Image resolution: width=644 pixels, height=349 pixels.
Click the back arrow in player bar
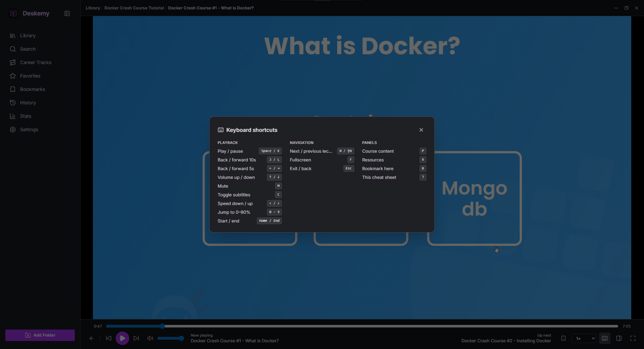pos(92,338)
